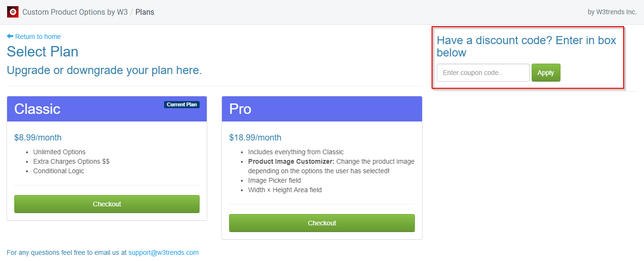The image size is (644, 261).
Task: Apply the discount code with Apply button
Action: coord(546,73)
